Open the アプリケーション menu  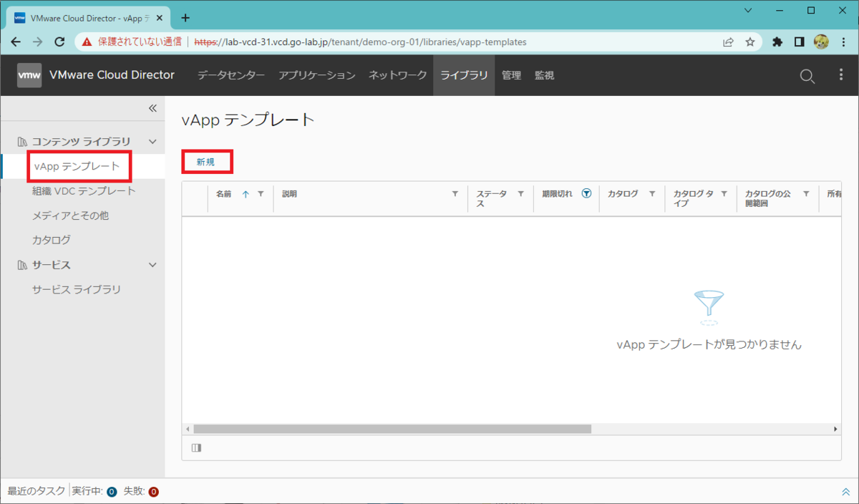(x=317, y=75)
